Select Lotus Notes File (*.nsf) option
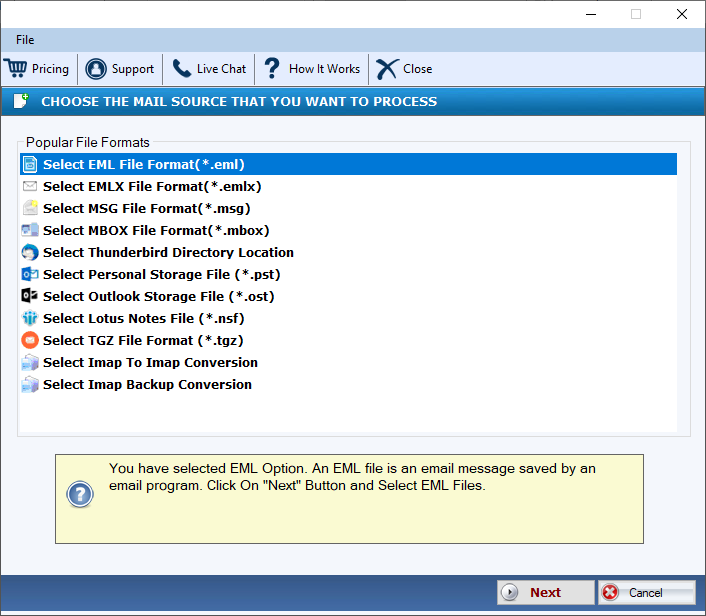706x616 pixels. coord(144,319)
